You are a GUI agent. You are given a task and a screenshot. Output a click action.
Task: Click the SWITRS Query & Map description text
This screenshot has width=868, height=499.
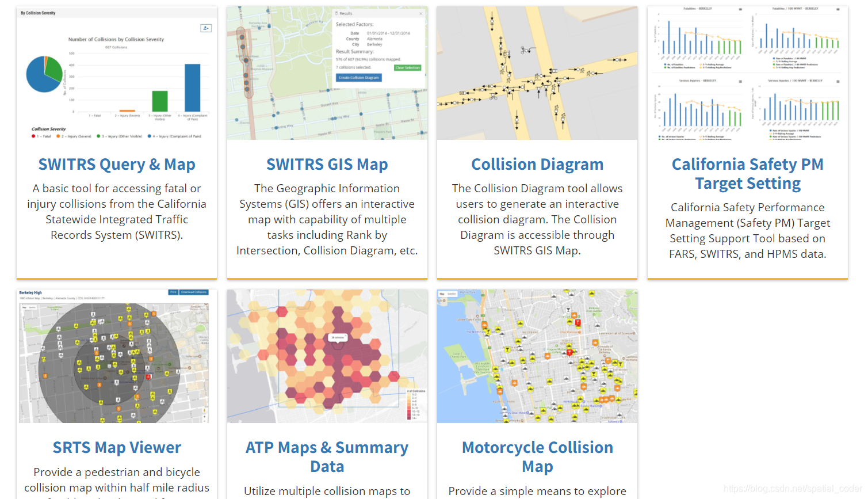click(x=117, y=212)
